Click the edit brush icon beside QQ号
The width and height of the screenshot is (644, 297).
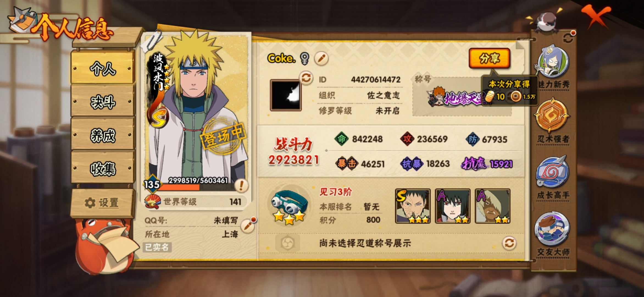[248, 226]
